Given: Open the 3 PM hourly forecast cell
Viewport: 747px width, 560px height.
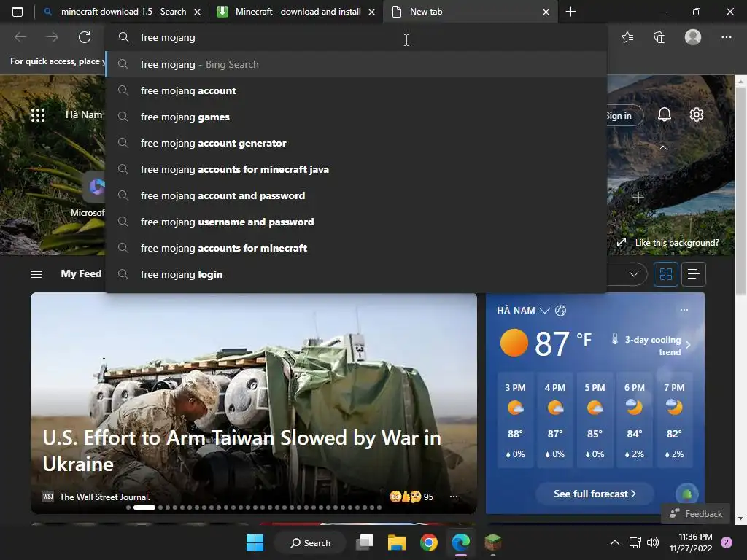Looking at the screenshot, I should click(515, 421).
